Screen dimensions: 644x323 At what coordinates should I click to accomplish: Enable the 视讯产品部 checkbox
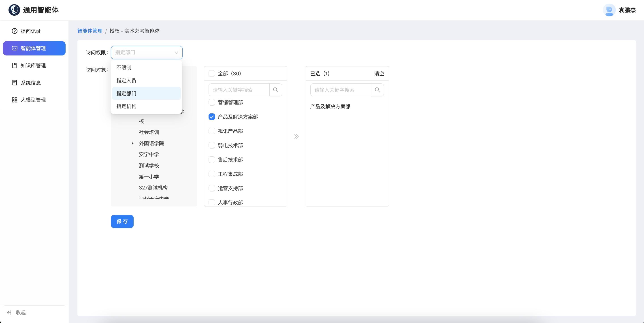click(x=212, y=131)
